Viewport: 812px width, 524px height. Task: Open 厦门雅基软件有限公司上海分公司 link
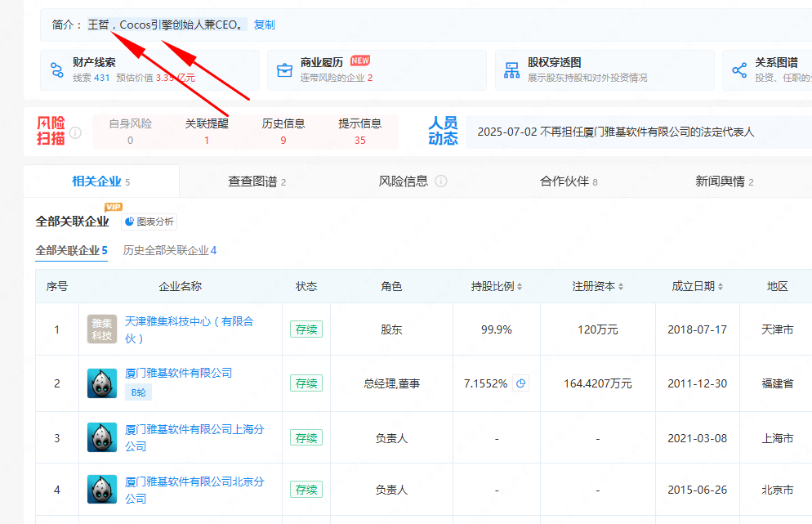[194, 437]
